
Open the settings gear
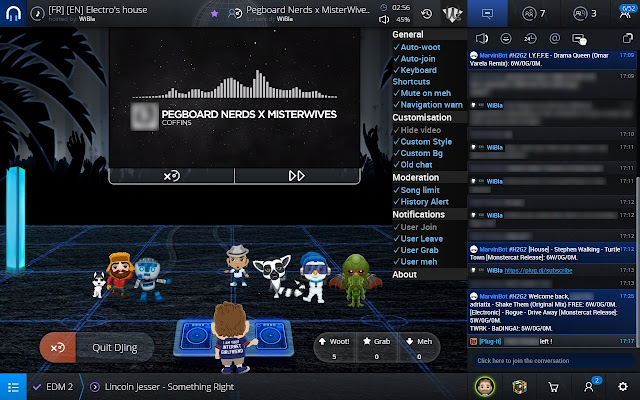pyautogui.click(x=623, y=387)
